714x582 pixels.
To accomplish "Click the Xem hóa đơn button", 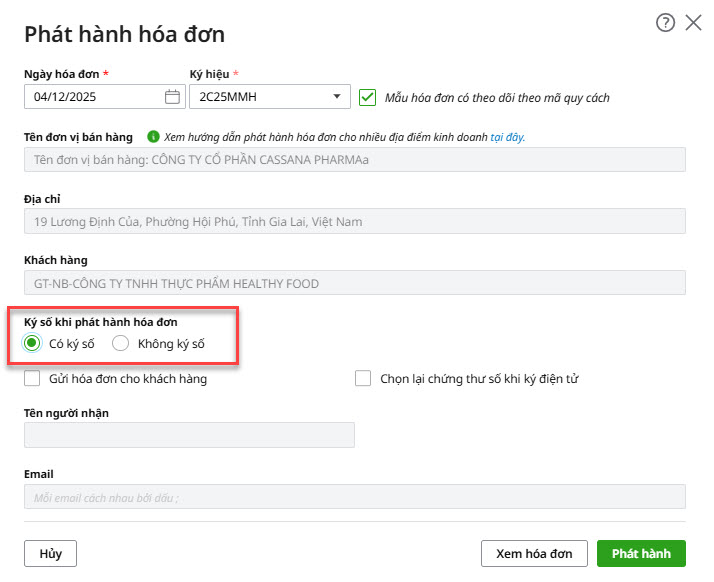I will pyautogui.click(x=534, y=554).
